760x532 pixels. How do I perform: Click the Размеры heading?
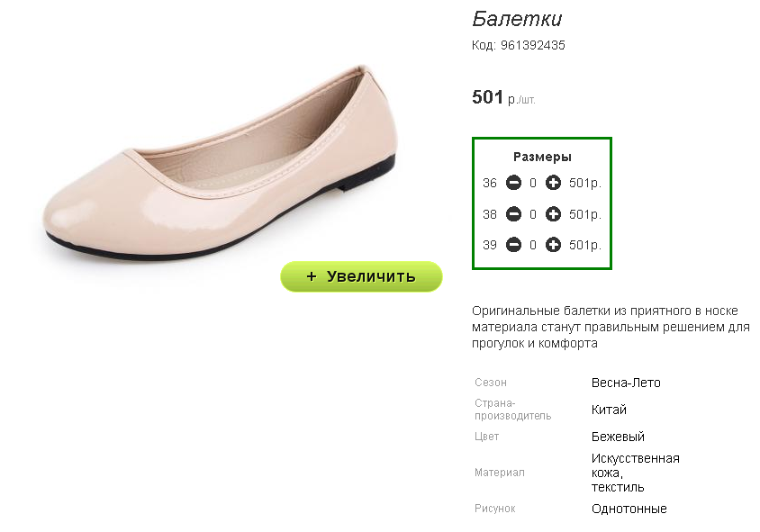[542, 157]
